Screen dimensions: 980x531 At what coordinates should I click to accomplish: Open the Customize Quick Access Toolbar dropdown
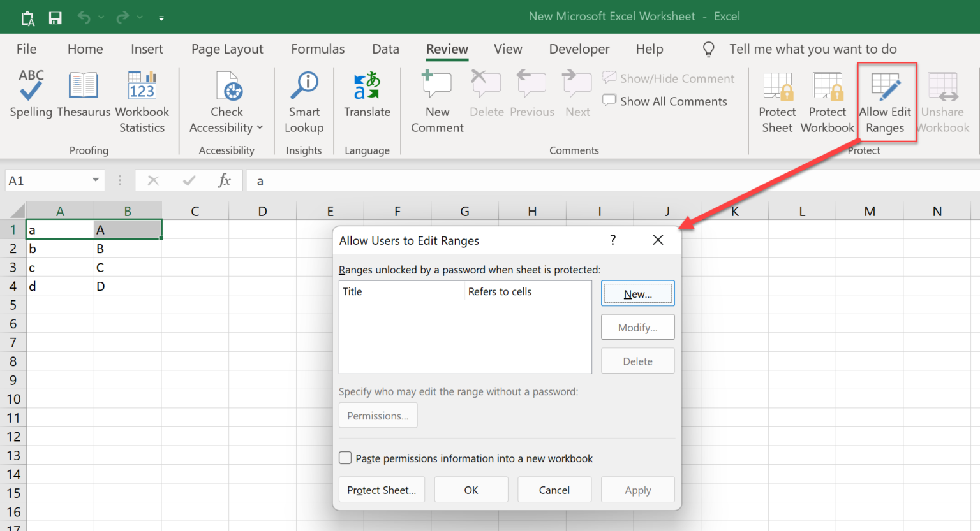[161, 18]
